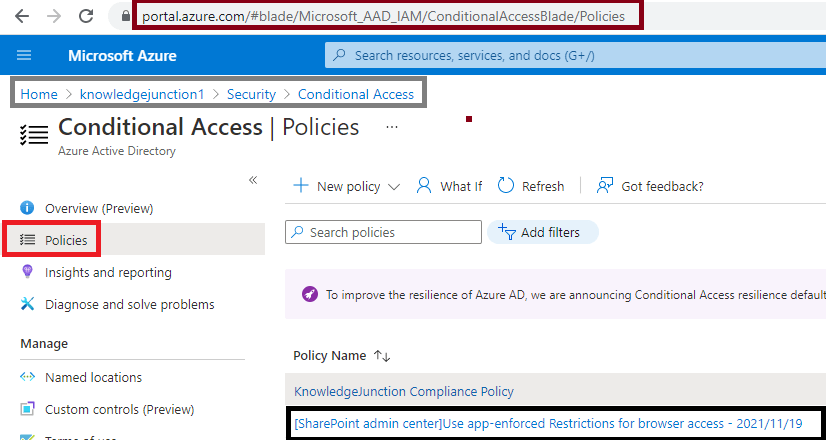Click the Diagnose wrench tools icon
Viewport: 826px width, 440px height.
click(27, 304)
